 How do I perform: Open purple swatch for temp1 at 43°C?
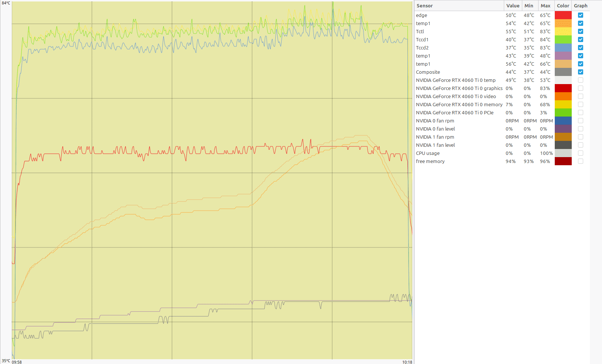(563, 56)
